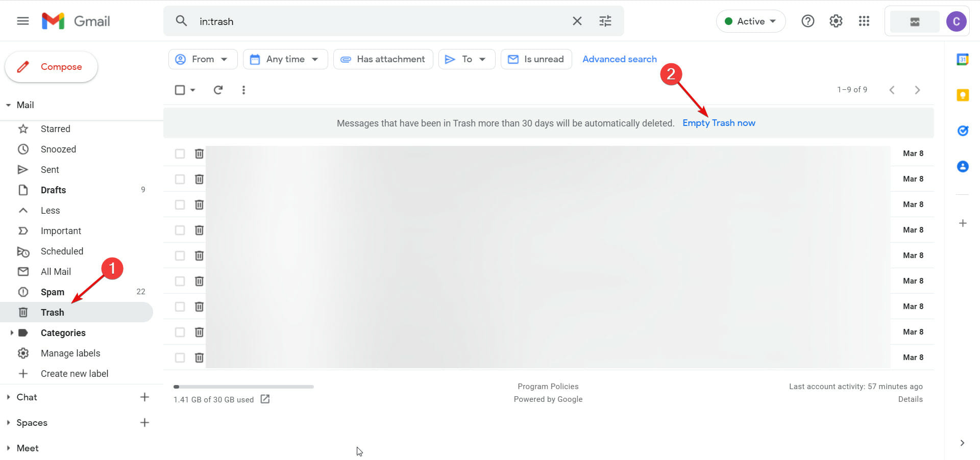980x460 pixels.
Task: Open account activity Details link
Action: point(911,399)
